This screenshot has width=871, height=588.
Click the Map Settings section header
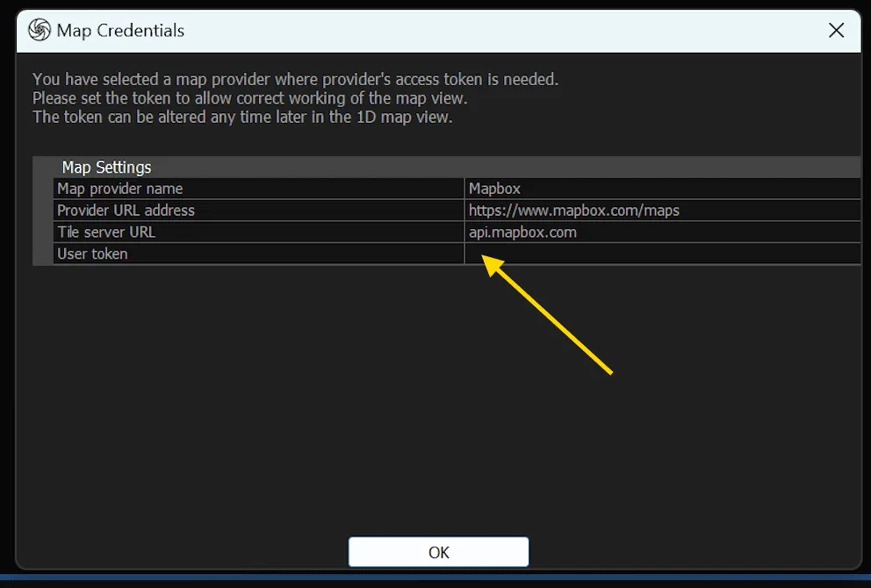(106, 167)
